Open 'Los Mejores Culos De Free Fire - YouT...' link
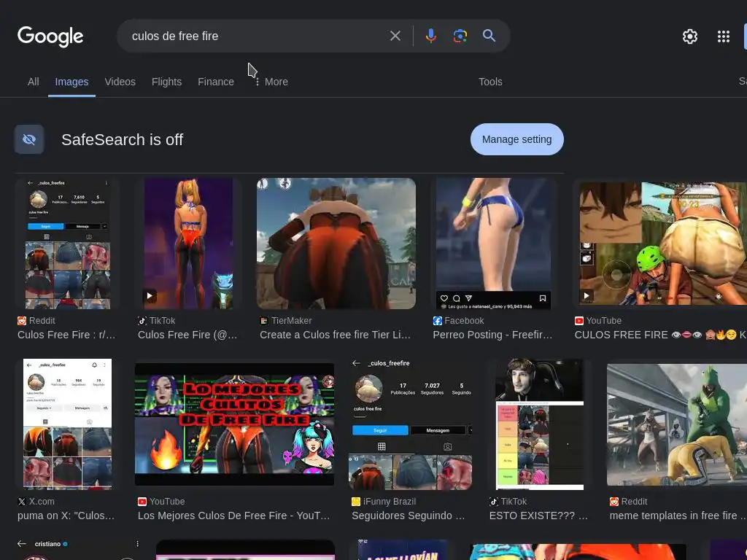 coord(233,516)
